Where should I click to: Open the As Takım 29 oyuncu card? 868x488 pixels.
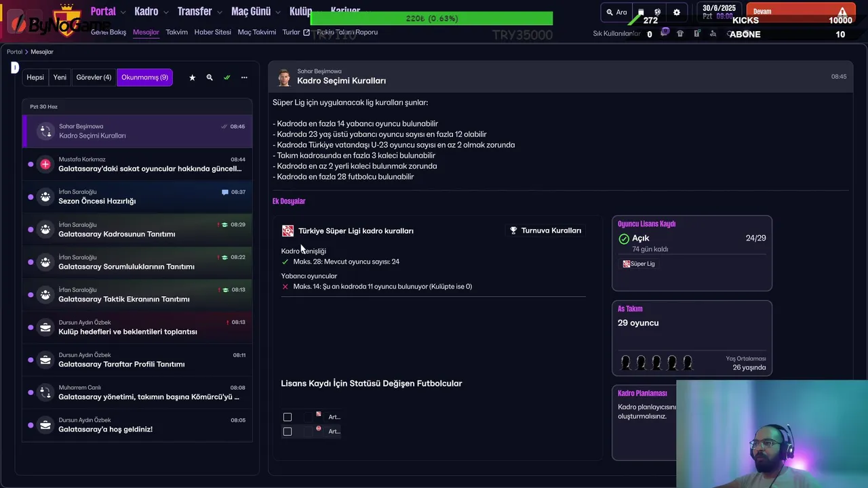pos(692,338)
